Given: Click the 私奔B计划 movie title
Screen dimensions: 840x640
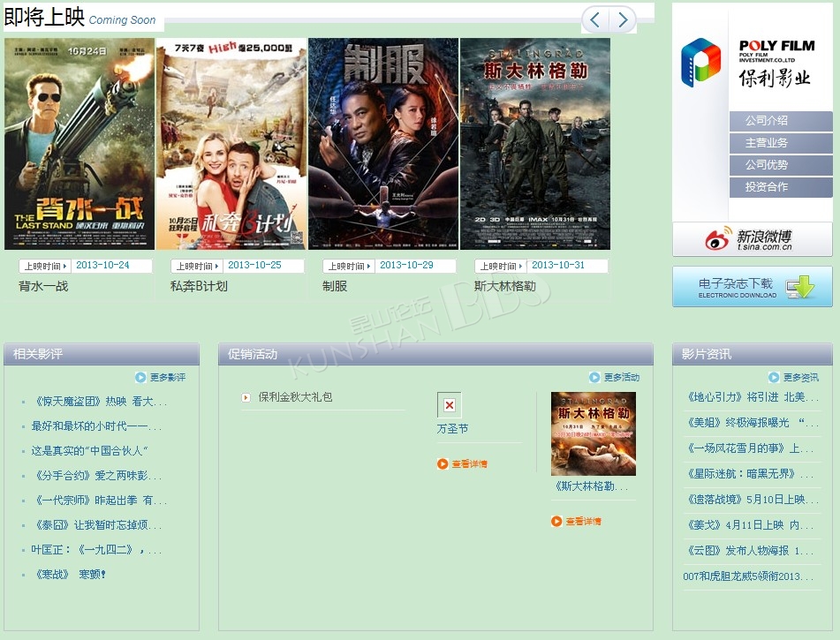Looking at the screenshot, I should (199, 287).
